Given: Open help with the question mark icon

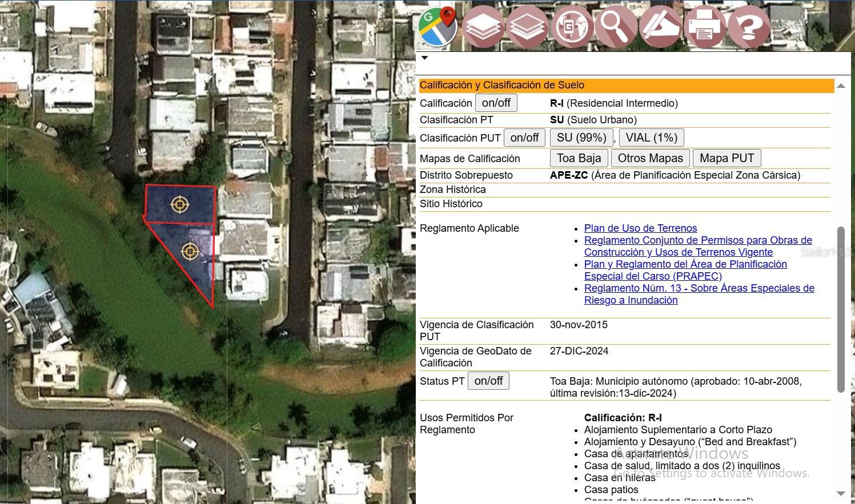Looking at the screenshot, I should 749,26.
